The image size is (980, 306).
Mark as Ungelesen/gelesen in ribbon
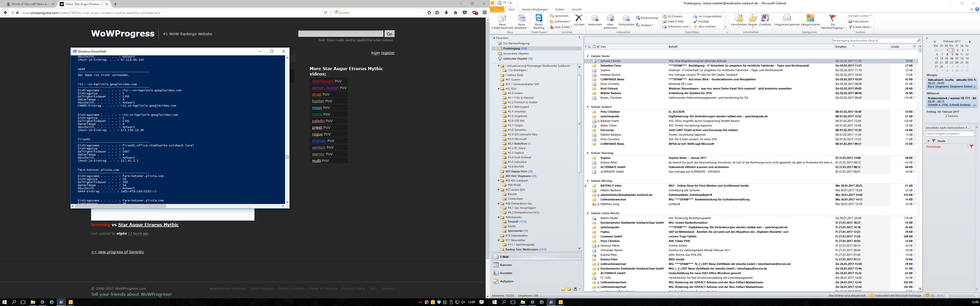coord(787,20)
